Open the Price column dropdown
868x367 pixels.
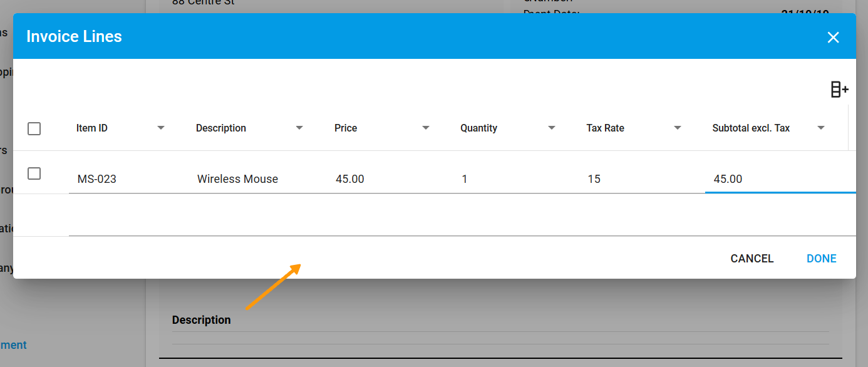point(426,127)
